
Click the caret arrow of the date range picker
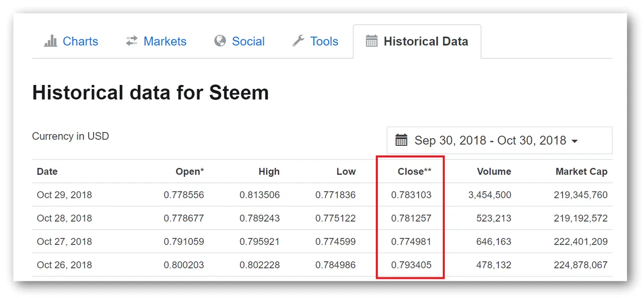575,141
